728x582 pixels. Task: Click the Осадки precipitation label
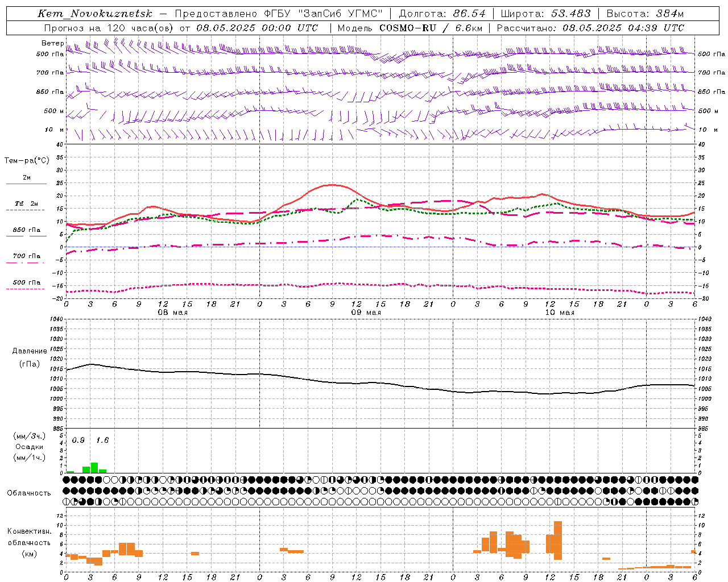(x=30, y=447)
